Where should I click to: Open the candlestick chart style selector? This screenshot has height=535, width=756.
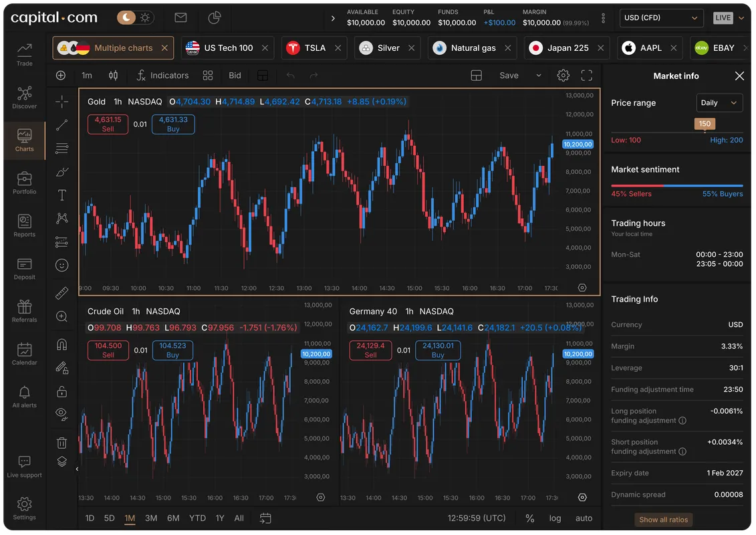click(114, 76)
